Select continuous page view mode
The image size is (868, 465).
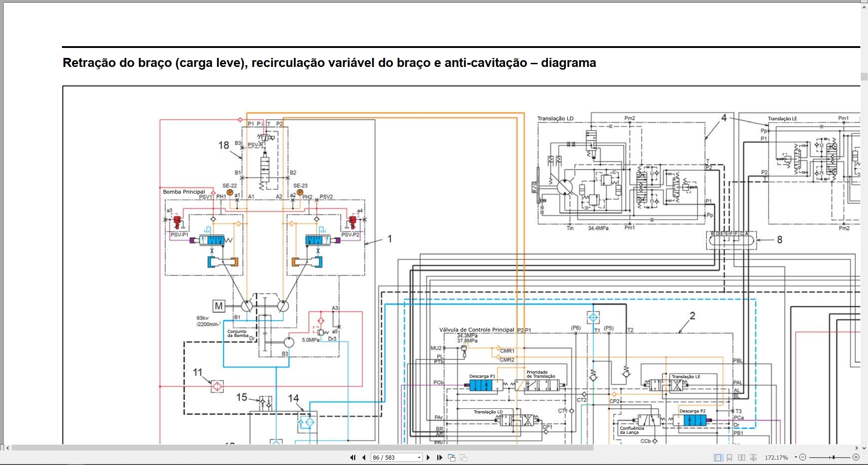click(x=729, y=458)
